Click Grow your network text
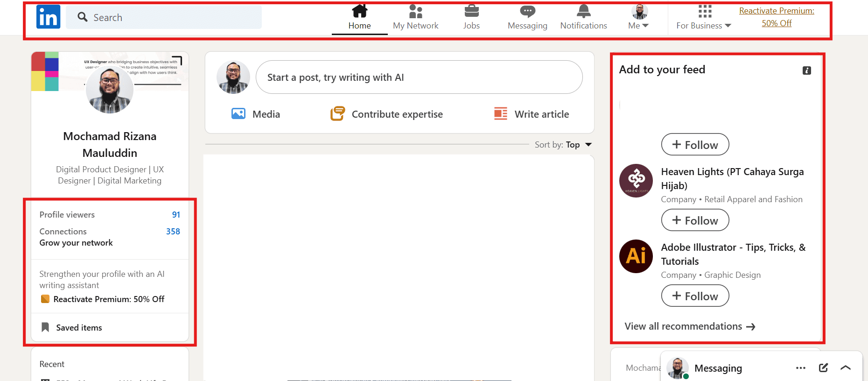Image resolution: width=868 pixels, height=381 pixels. pyautogui.click(x=76, y=243)
